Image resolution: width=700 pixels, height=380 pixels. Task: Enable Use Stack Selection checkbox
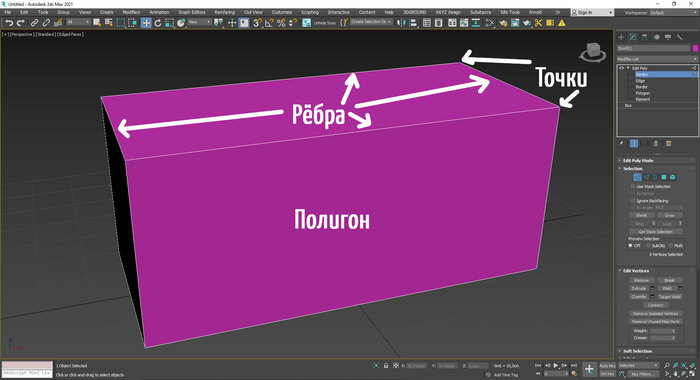pos(633,186)
